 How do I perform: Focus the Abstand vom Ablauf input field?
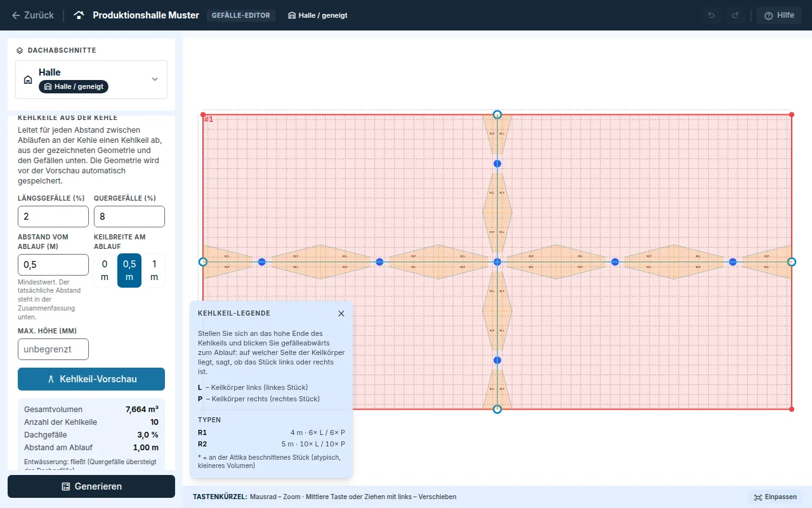(53, 265)
